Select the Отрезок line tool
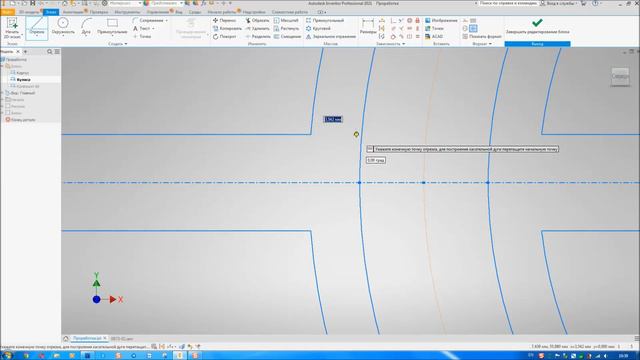 pos(37,28)
